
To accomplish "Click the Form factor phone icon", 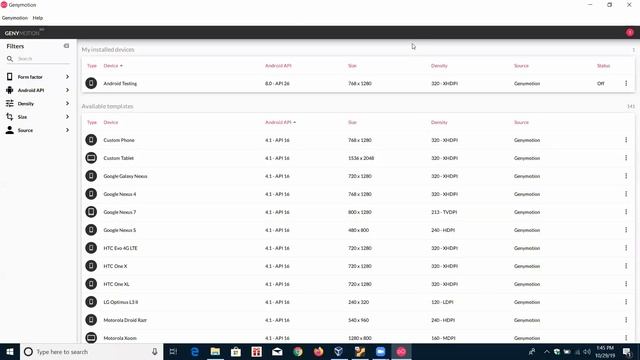I will point(9,77).
